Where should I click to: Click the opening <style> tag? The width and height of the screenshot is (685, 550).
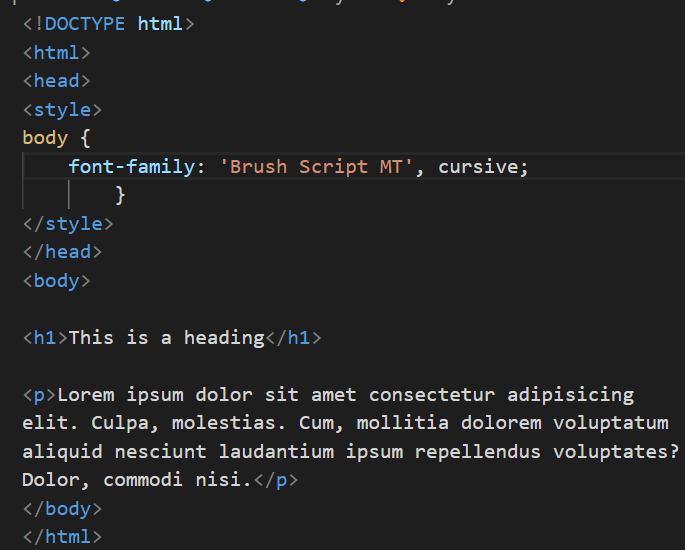coord(62,110)
